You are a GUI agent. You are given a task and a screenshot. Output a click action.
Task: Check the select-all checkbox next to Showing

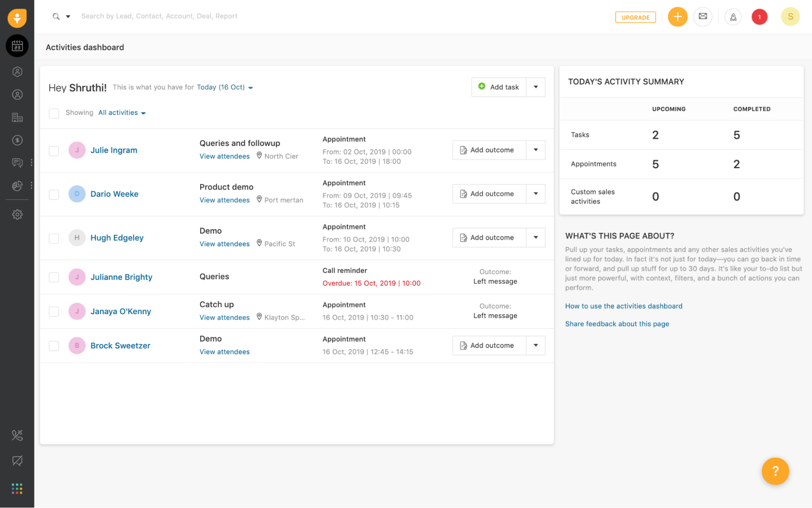pos(54,113)
